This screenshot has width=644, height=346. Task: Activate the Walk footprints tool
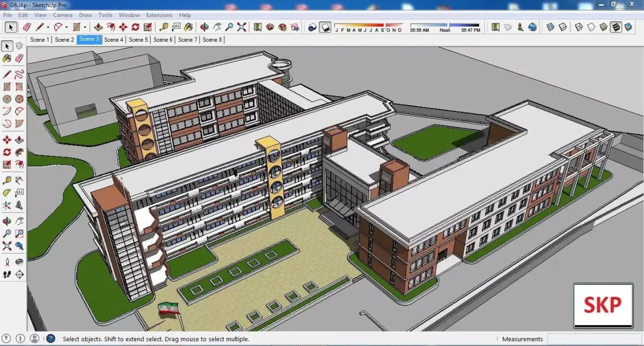pyautogui.click(x=7, y=275)
